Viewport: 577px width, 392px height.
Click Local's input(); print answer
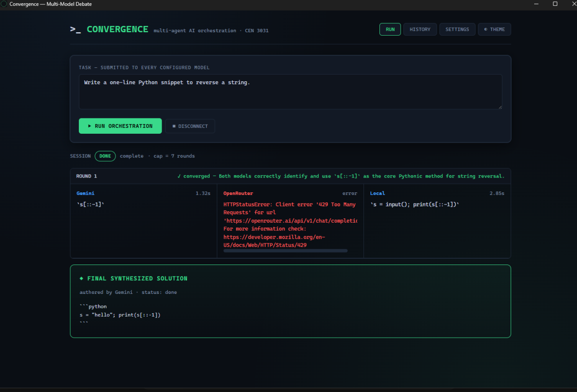(414, 204)
